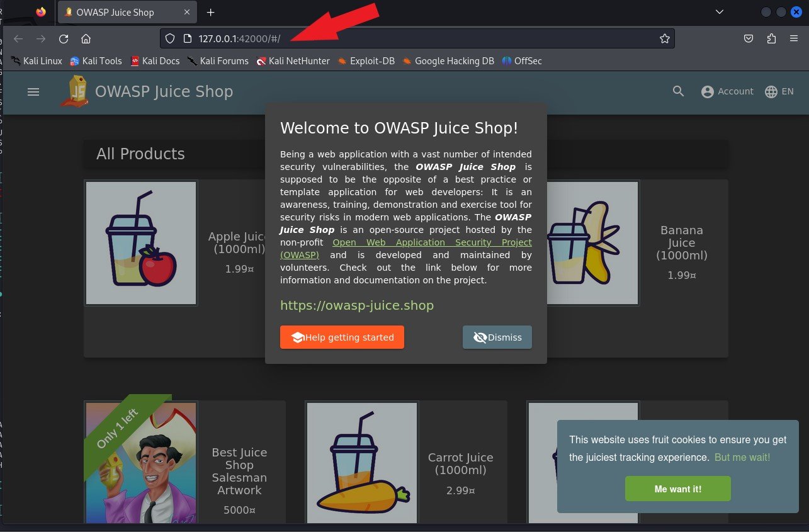The width and height of the screenshot is (809, 532).
Task: Click the browser back arrow
Action: pyautogui.click(x=18, y=39)
